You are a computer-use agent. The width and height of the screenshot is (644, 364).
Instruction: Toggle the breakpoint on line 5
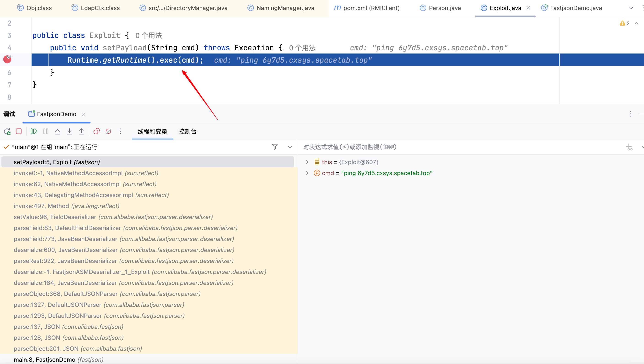[x=7, y=60]
